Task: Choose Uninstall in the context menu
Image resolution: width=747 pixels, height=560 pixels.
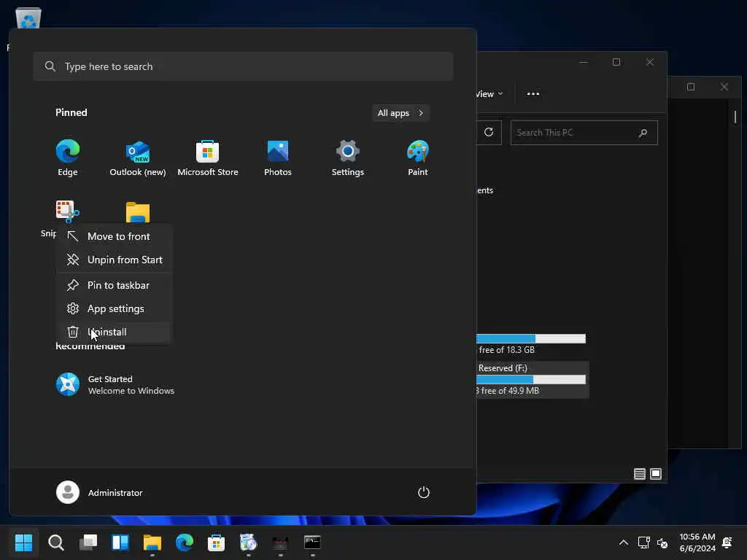Action: click(114, 332)
